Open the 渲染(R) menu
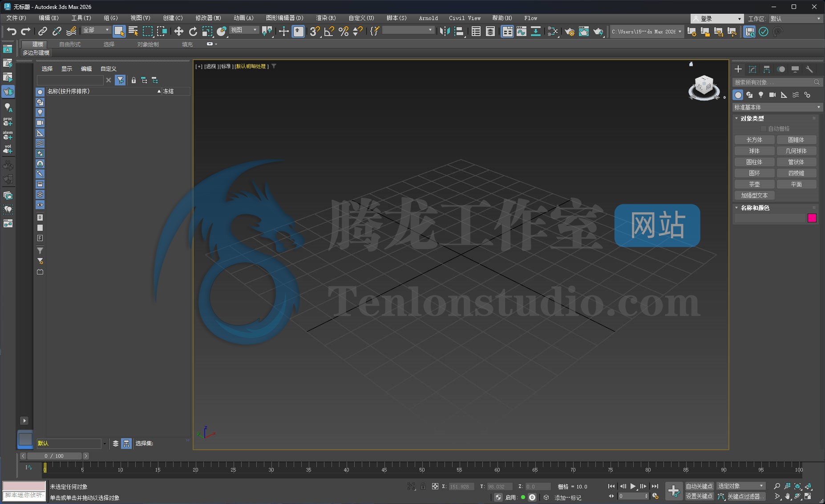Screen dimensions: 825x504 pos(326,18)
